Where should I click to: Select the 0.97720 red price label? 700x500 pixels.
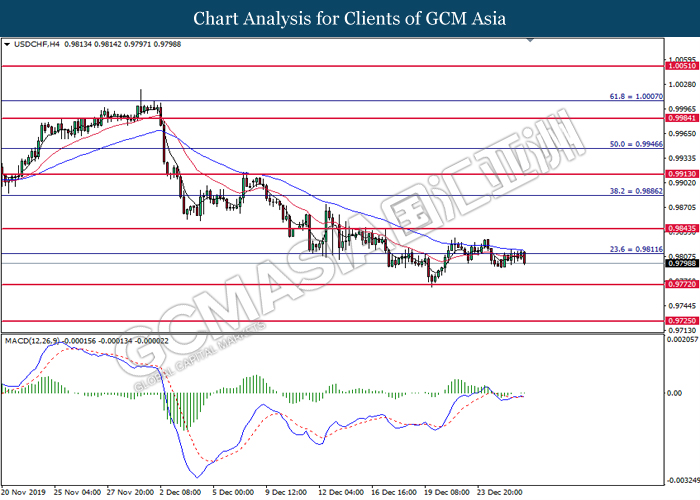click(682, 284)
